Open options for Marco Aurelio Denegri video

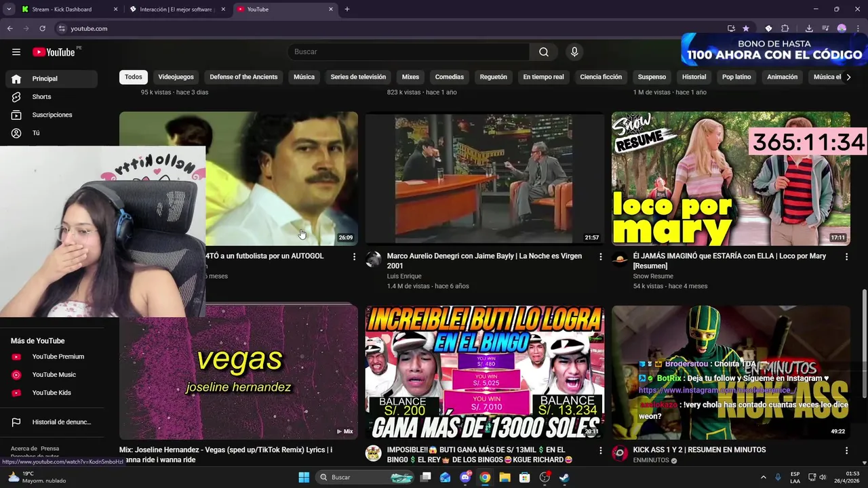(x=600, y=257)
